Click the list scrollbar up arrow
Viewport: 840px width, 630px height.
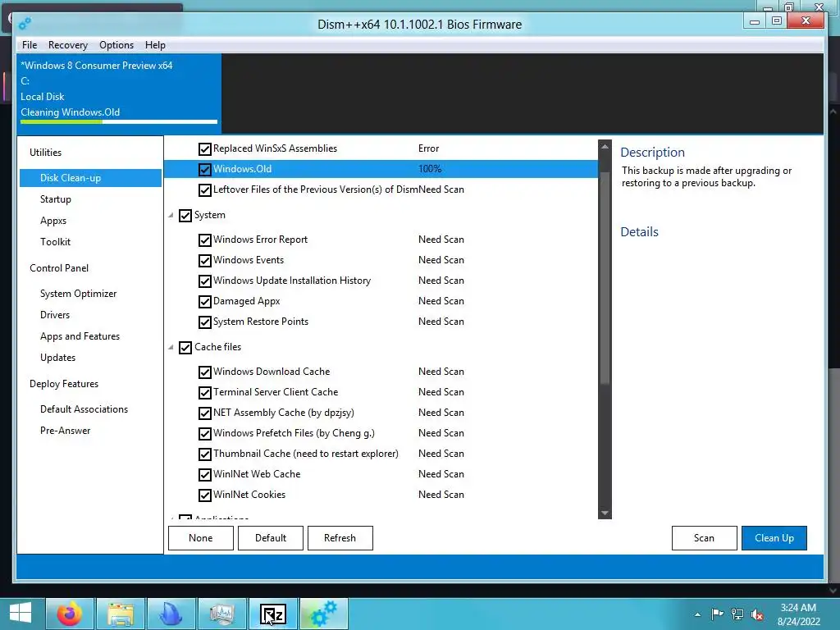pyautogui.click(x=605, y=146)
